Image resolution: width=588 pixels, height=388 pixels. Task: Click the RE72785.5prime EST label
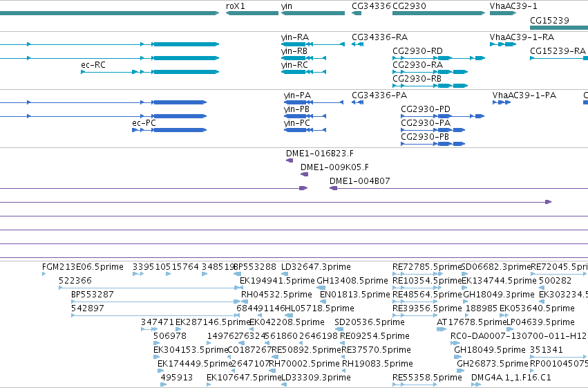pyautogui.click(x=427, y=267)
